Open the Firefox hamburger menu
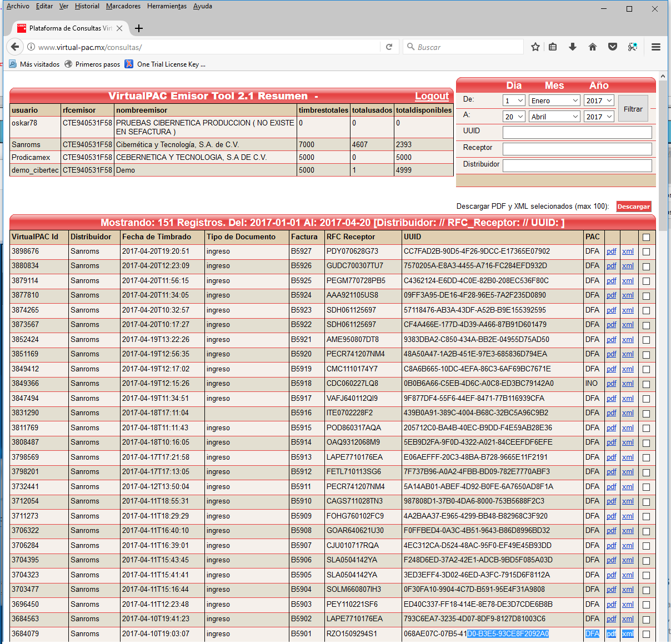 (x=656, y=47)
